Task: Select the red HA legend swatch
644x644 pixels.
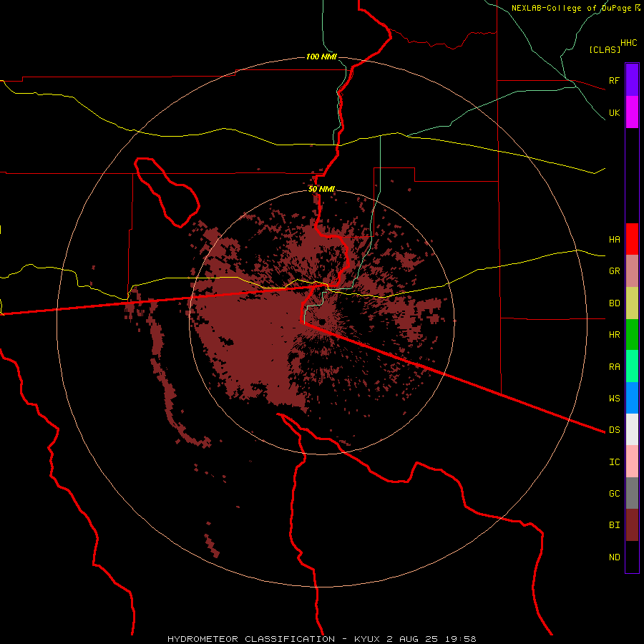Action: [x=632, y=239]
